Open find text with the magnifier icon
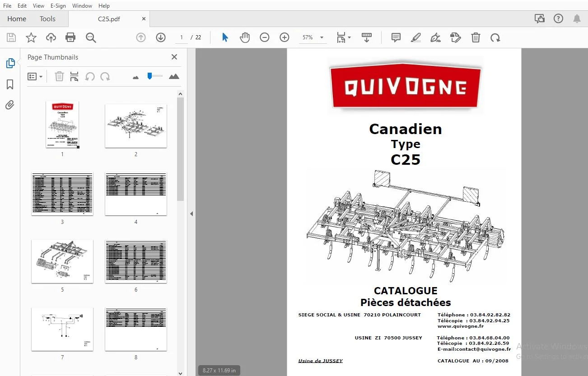 click(x=91, y=38)
